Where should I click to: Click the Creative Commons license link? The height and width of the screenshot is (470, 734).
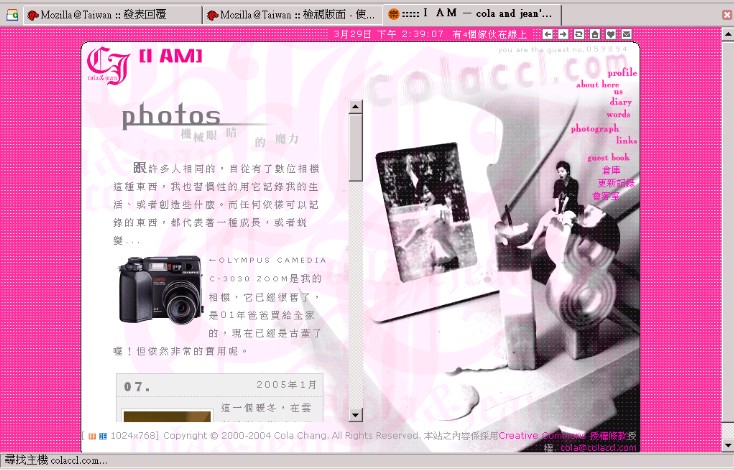coord(542,436)
